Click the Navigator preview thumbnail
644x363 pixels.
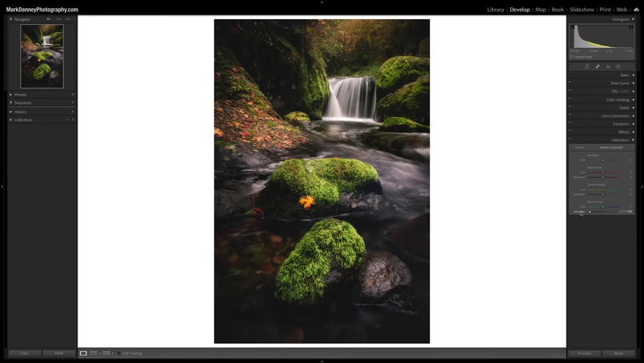[x=42, y=56]
